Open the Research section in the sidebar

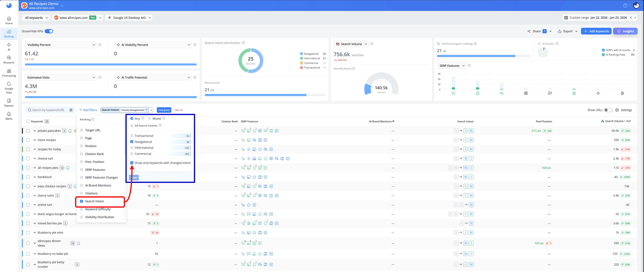coord(9,60)
